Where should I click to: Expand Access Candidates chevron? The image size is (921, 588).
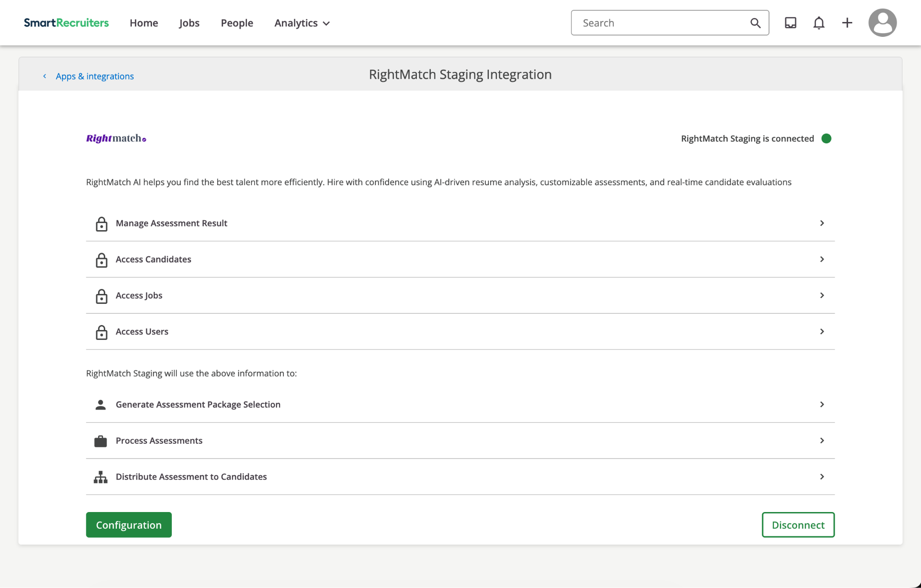(x=822, y=259)
